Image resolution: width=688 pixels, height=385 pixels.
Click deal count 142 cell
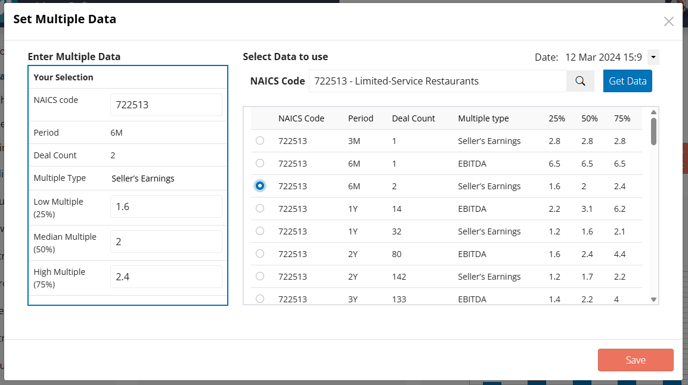pos(399,277)
